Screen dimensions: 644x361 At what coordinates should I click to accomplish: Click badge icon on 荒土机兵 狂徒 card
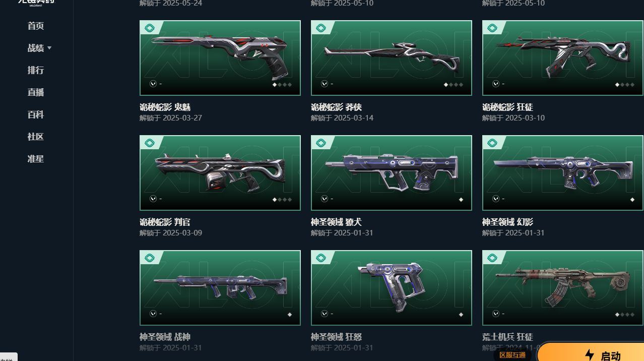point(492,258)
